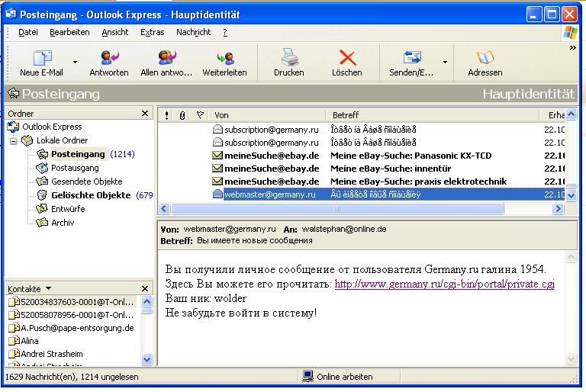Screen dimensions: 586x392
Task: Select eBay-Suche praxis elektrotechnik message
Action: pos(362,182)
